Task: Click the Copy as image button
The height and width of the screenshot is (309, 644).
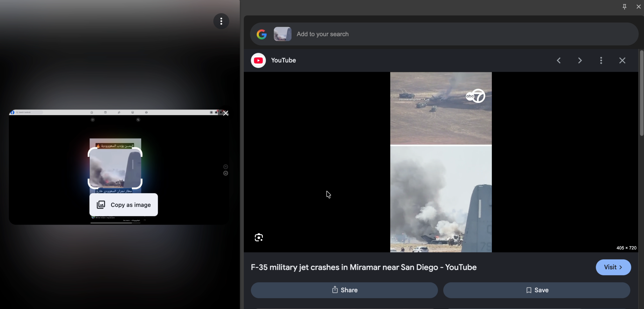Action: 124,205
